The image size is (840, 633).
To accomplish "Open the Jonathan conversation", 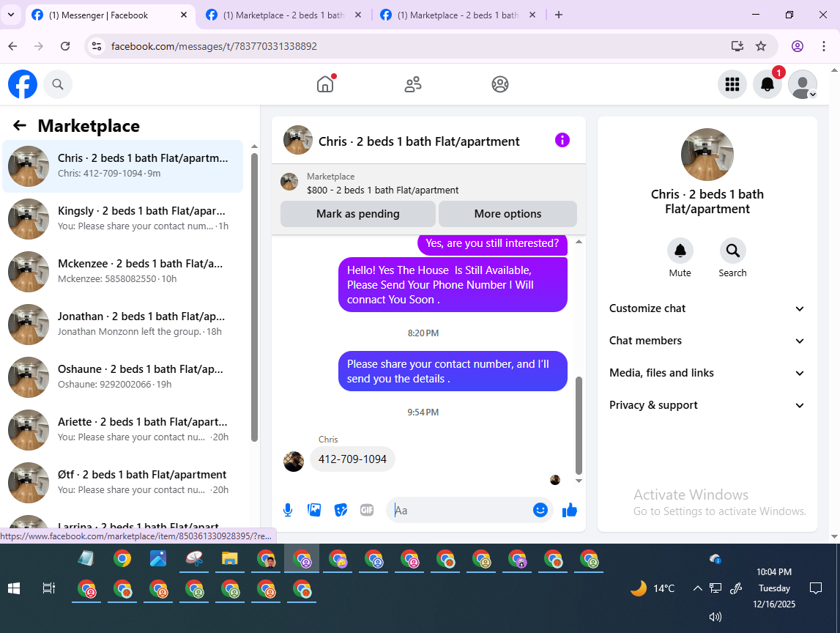I will (123, 325).
